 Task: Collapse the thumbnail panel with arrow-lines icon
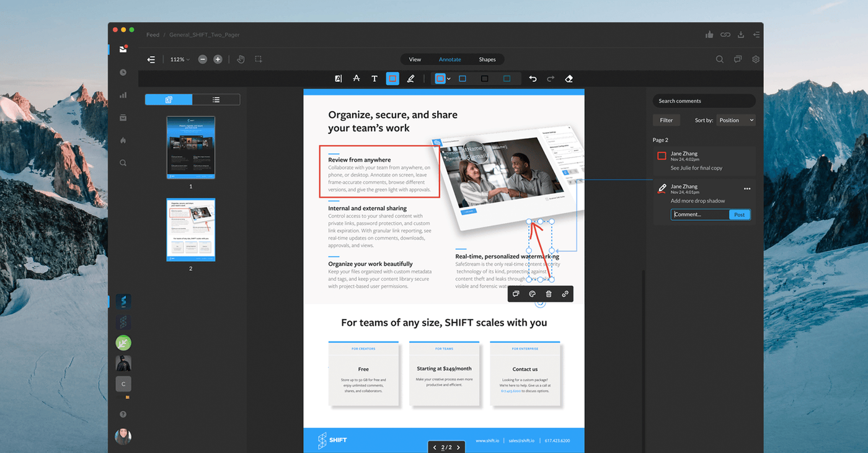tap(151, 59)
